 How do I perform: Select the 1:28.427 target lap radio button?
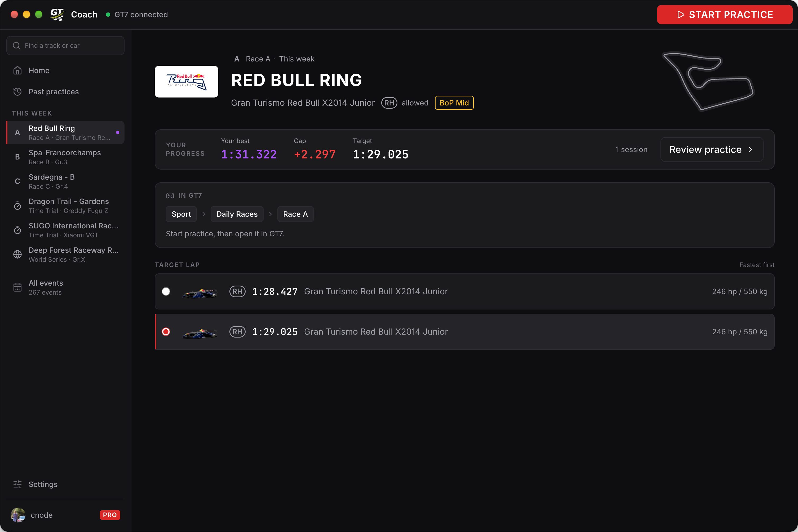[166, 291]
